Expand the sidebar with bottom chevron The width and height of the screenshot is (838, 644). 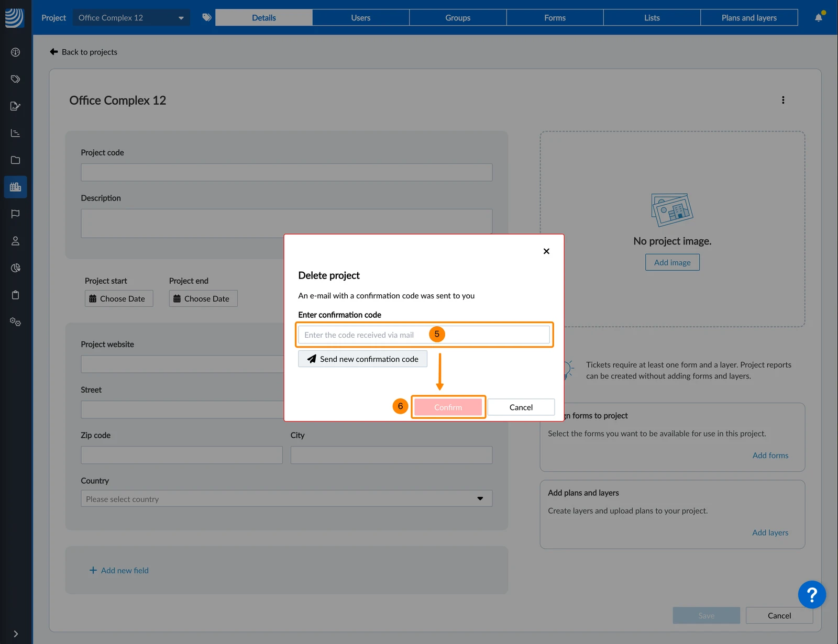pos(16,634)
